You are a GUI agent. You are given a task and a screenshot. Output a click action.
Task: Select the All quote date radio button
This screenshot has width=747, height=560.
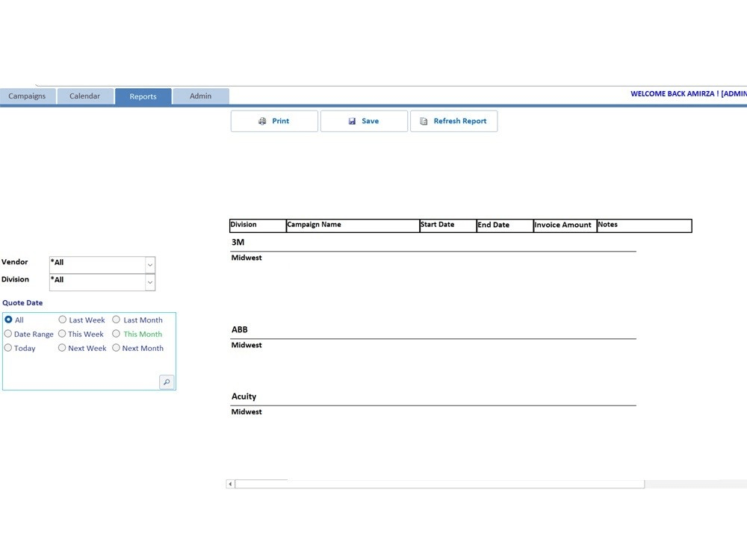(x=8, y=320)
